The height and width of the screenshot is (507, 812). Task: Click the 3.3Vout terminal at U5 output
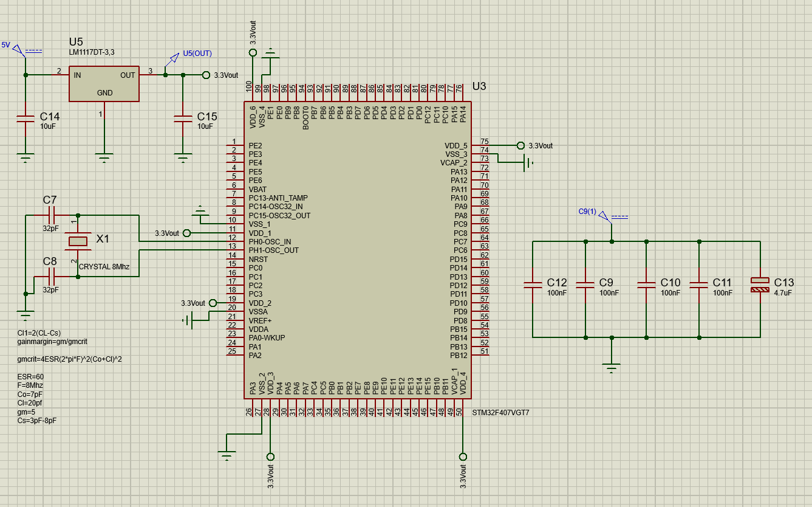point(205,75)
